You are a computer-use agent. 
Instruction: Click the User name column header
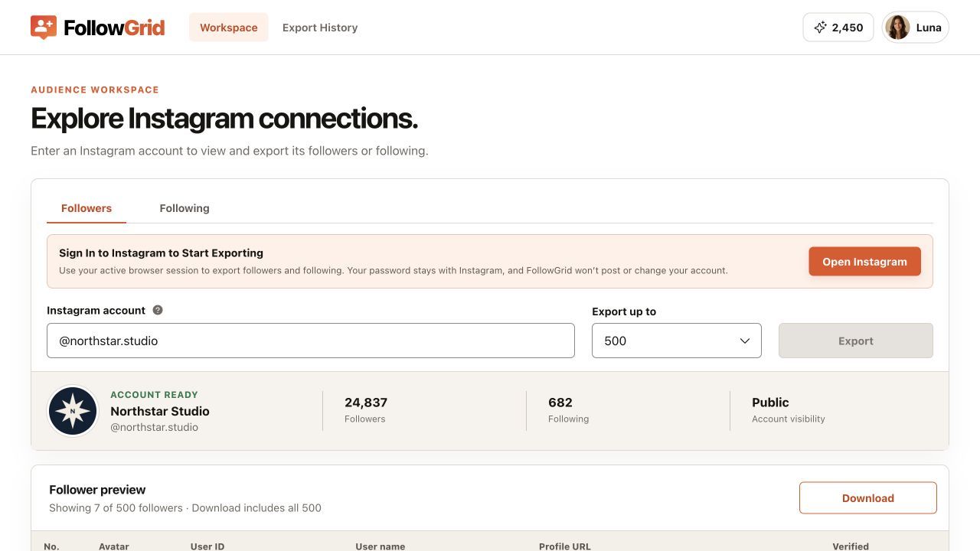coord(381,546)
